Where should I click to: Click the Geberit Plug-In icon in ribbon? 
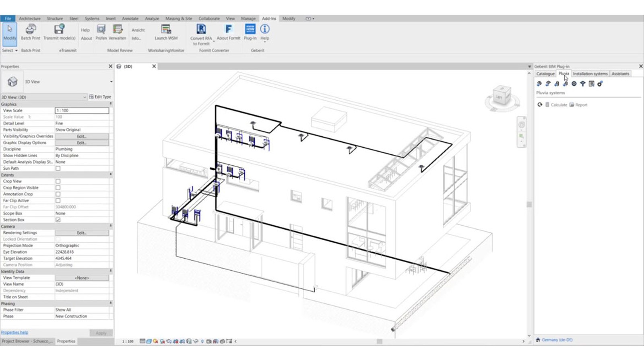click(x=250, y=32)
